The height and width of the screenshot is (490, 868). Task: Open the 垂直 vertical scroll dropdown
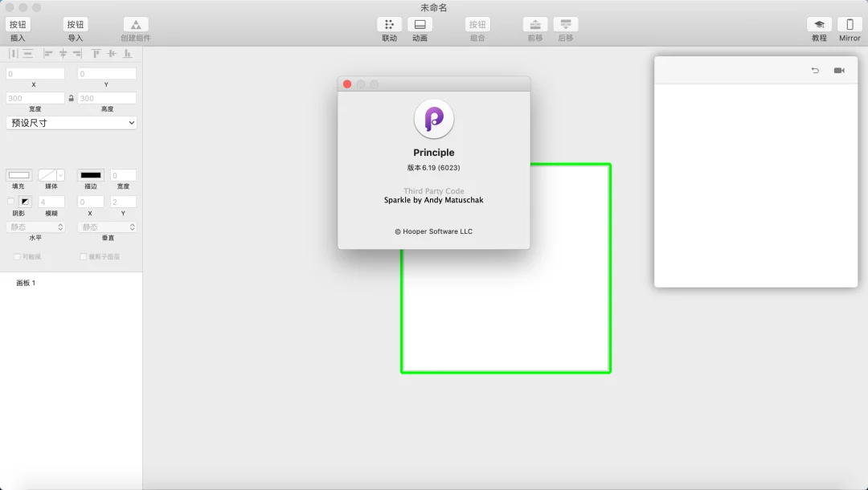tap(107, 227)
